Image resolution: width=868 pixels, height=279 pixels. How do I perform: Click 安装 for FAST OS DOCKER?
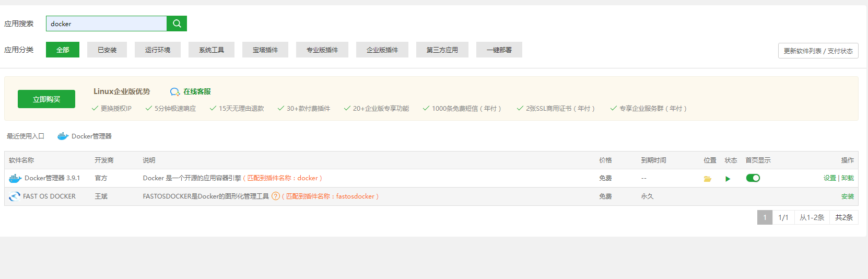pyautogui.click(x=848, y=196)
